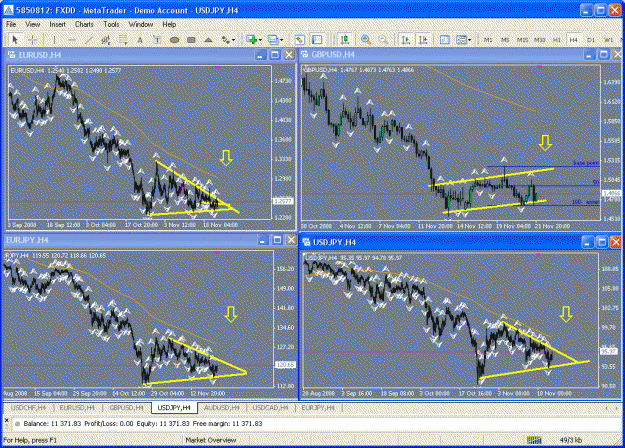Select the Rectangle drawing tool
Screen dimensions: 625x448
pyautogui.click(x=191, y=39)
